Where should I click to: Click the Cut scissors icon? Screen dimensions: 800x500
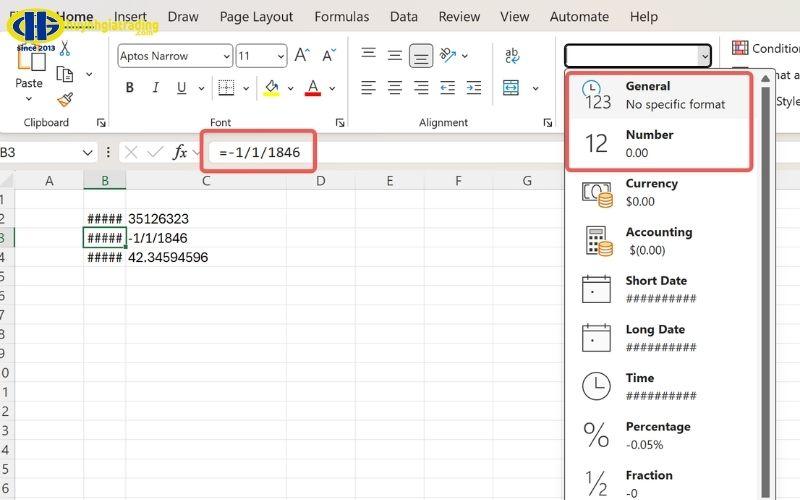[x=65, y=49]
